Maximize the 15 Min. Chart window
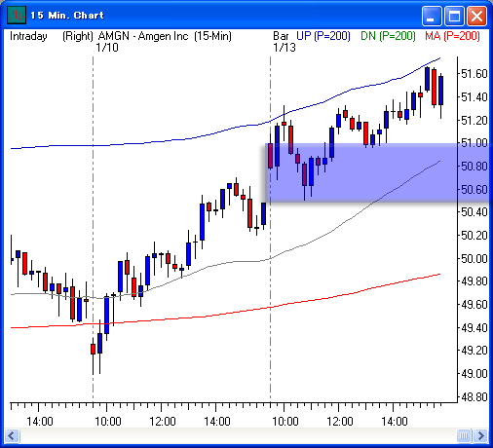493x448 pixels. [x=454, y=16]
